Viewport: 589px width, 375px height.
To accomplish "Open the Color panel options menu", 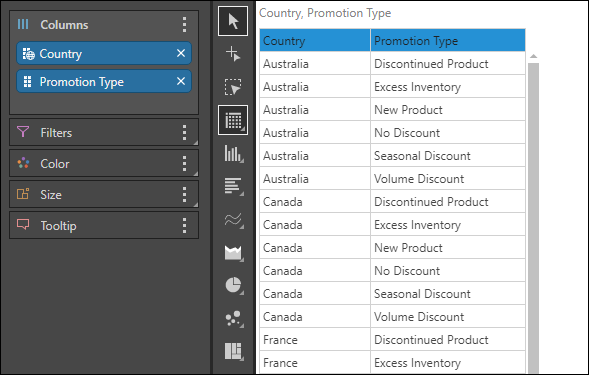I will click(x=184, y=163).
